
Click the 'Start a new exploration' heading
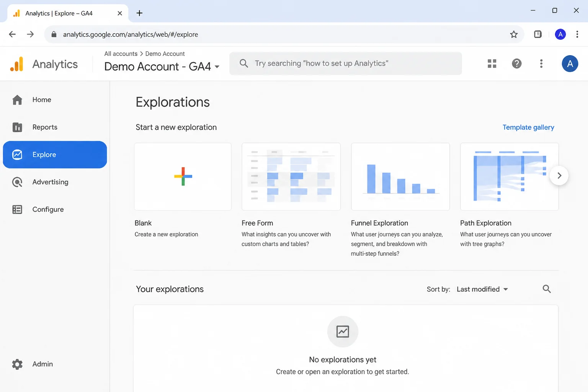(176, 127)
